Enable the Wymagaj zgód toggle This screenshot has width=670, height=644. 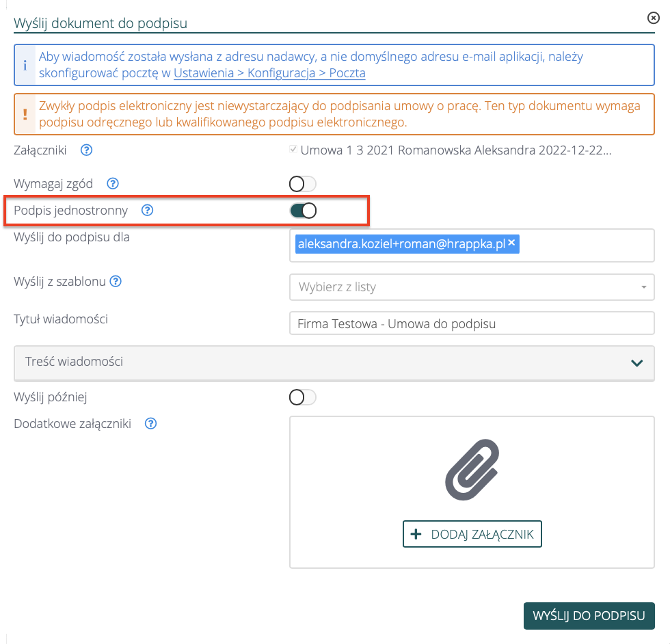[303, 184]
